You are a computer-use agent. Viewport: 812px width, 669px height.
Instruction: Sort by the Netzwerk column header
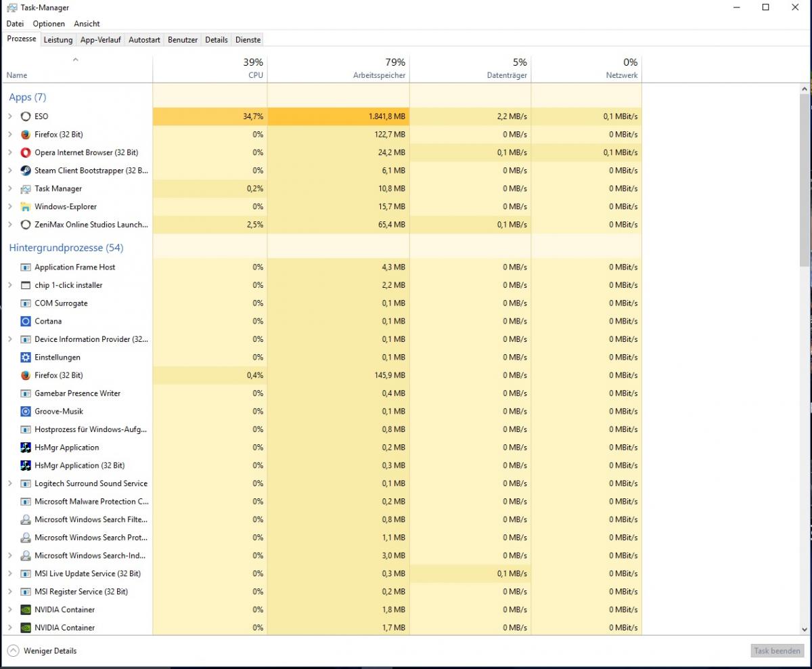587,68
